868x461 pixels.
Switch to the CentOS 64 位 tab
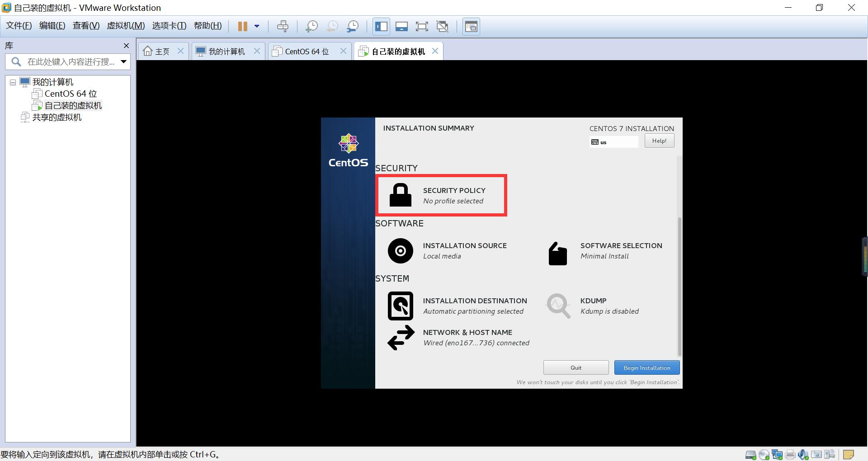(307, 51)
